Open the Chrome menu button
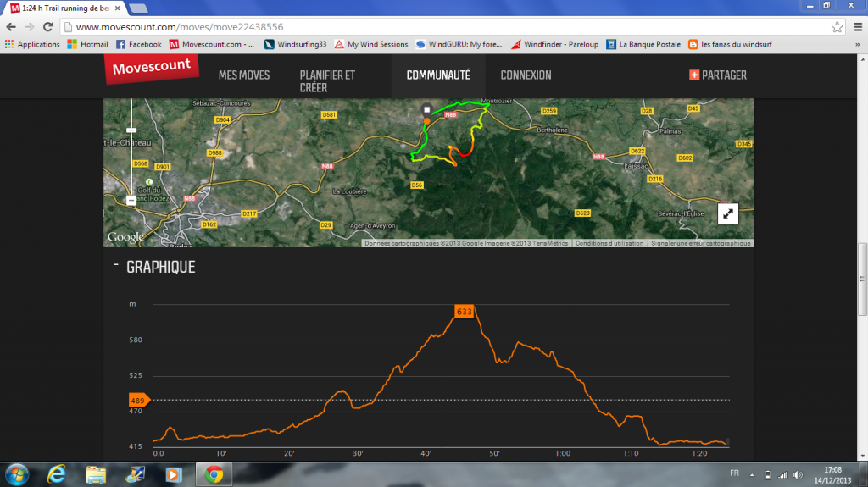The width and height of the screenshot is (868, 487). click(x=858, y=26)
